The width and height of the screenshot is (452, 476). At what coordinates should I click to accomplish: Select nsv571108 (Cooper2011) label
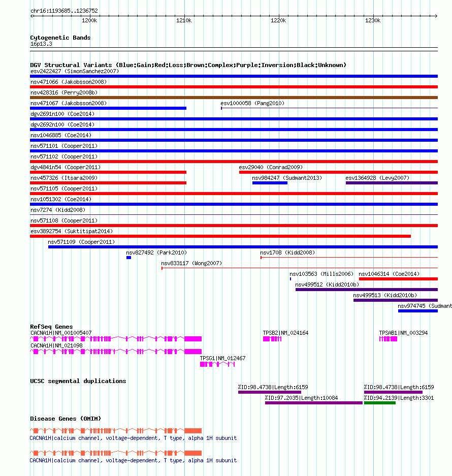[x=64, y=220]
